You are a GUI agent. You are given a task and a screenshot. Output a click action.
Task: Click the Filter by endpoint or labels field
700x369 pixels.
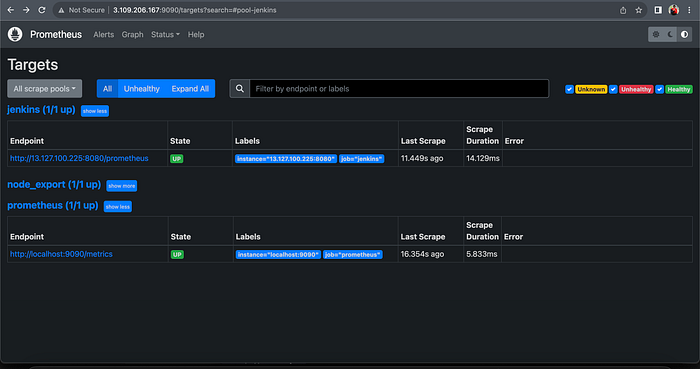399,89
